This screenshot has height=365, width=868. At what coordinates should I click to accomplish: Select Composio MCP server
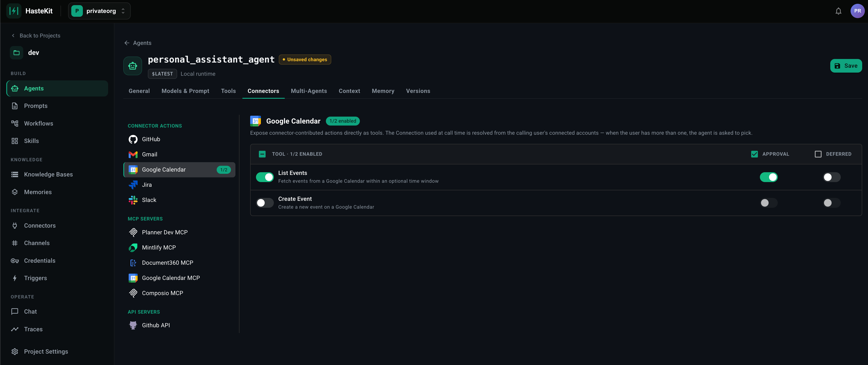[x=179, y=293]
